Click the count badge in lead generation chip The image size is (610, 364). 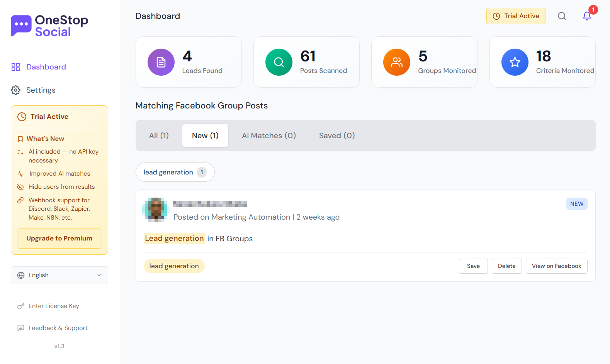click(202, 172)
